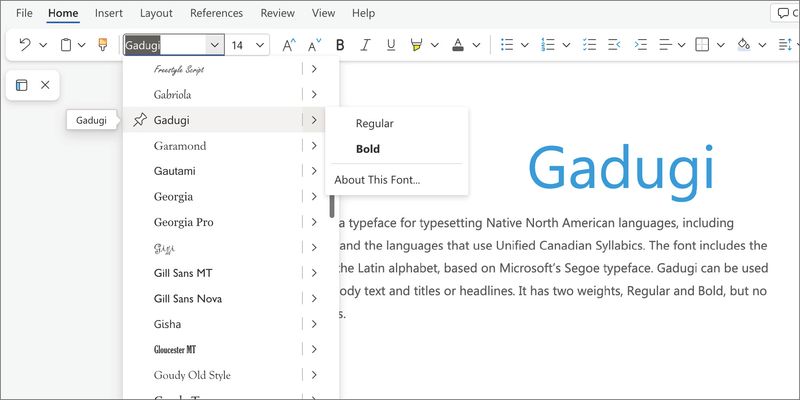Click the Bullets list icon
The image size is (800, 400).
tap(507, 45)
